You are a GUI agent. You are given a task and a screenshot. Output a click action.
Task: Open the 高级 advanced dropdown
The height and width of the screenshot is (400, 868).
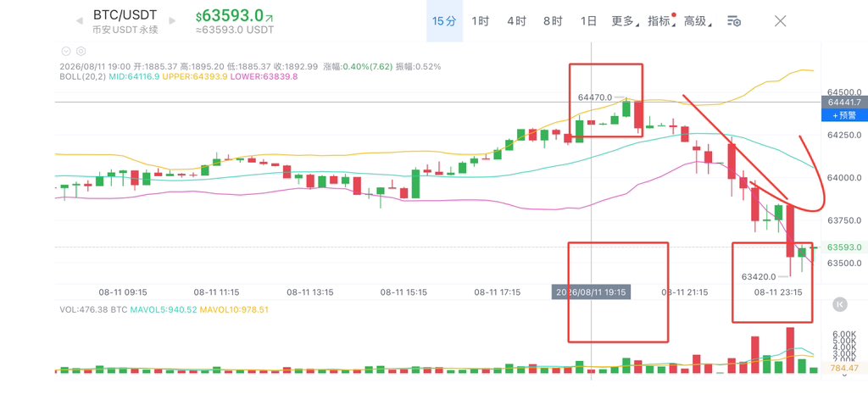(697, 21)
